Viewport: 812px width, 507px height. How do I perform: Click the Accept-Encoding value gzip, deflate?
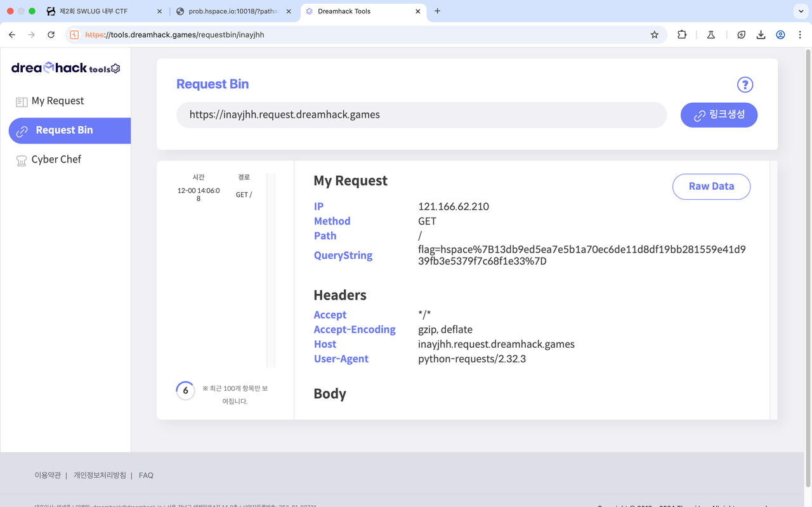[445, 330]
